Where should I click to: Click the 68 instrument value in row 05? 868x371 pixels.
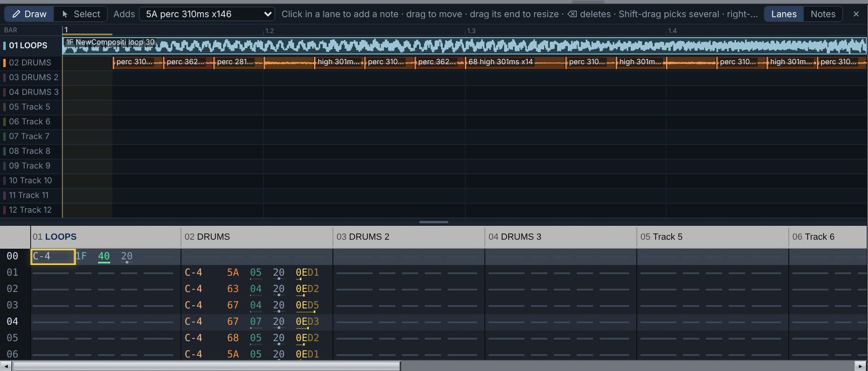coord(233,338)
